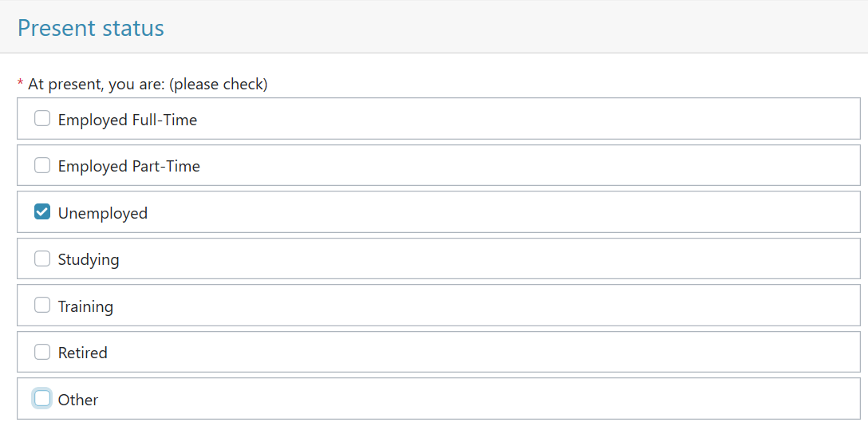Toggle the focused Other checkbox

tap(42, 398)
